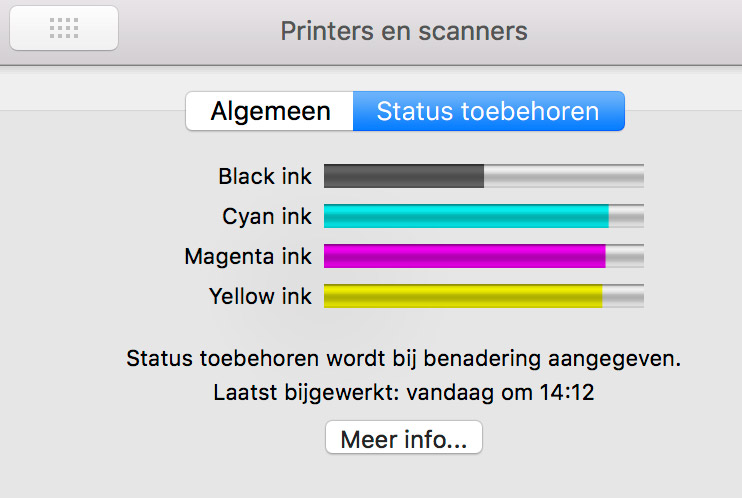This screenshot has width=742, height=498.
Task: Click the empty gray part of Black ink bar
Action: pos(564,177)
